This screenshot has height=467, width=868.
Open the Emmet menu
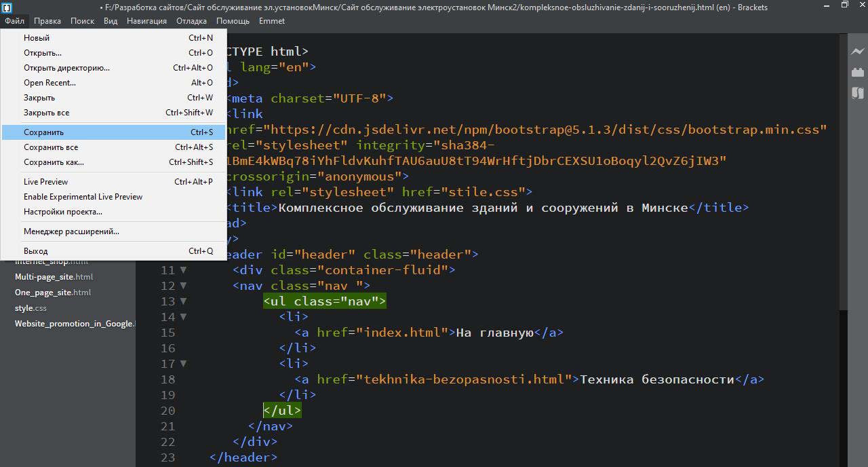(x=271, y=21)
